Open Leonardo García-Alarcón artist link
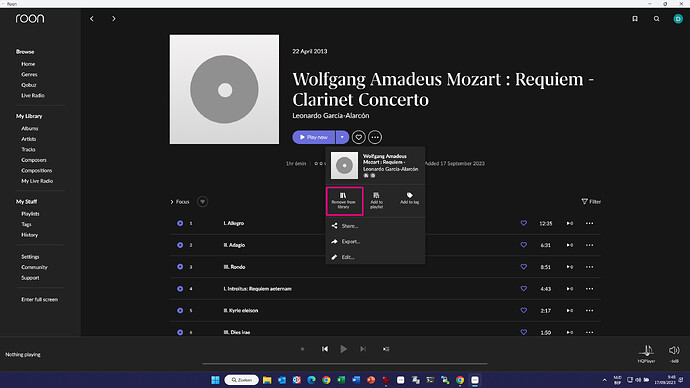The width and height of the screenshot is (690, 388). point(330,116)
